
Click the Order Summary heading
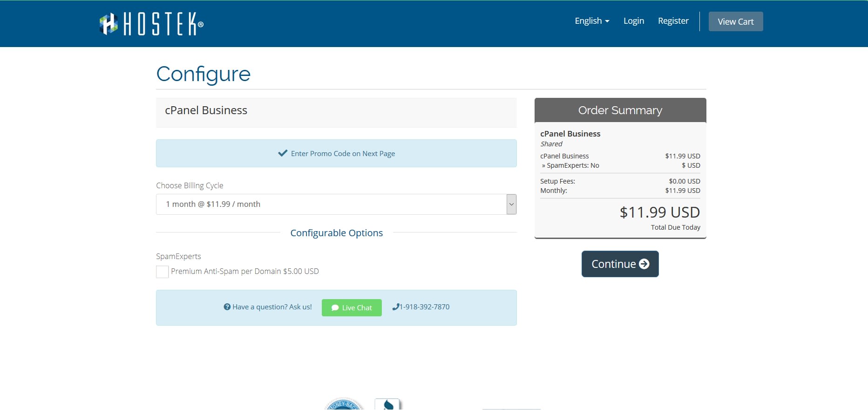(620, 110)
